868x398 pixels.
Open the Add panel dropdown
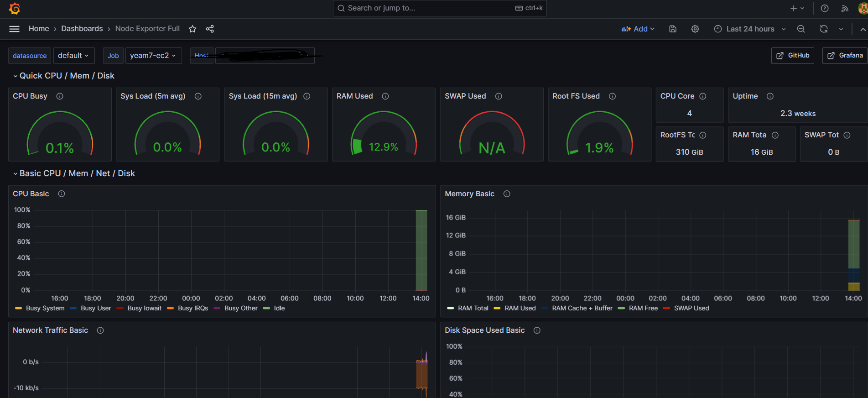[638, 29]
